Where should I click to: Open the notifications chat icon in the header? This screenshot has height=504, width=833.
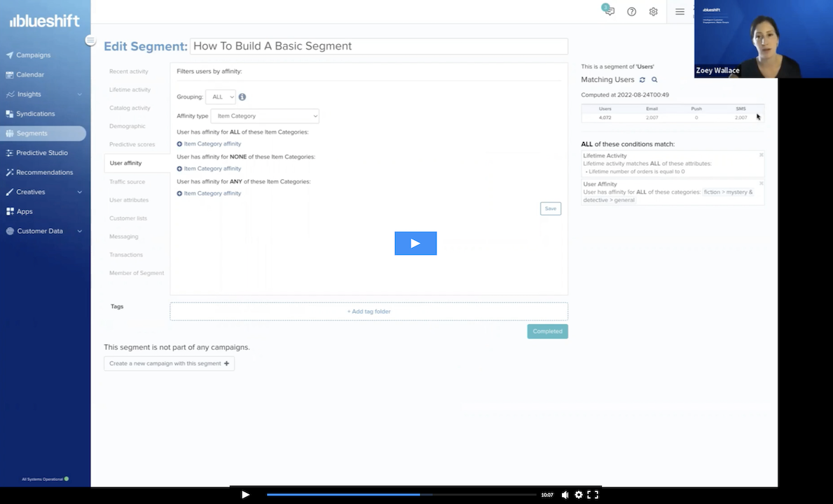click(x=609, y=10)
